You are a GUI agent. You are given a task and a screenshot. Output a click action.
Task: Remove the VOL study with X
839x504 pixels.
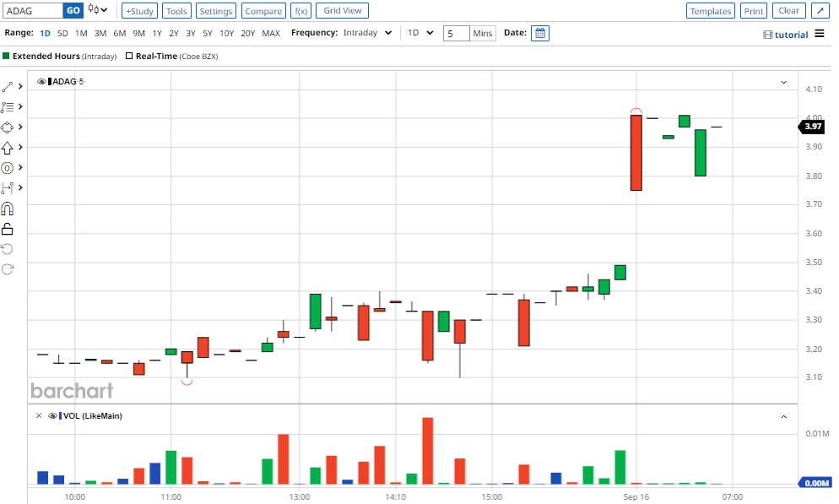[39, 415]
